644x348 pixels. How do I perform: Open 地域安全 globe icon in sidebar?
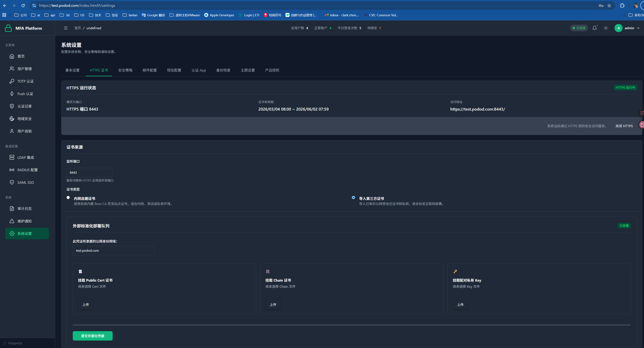12,119
